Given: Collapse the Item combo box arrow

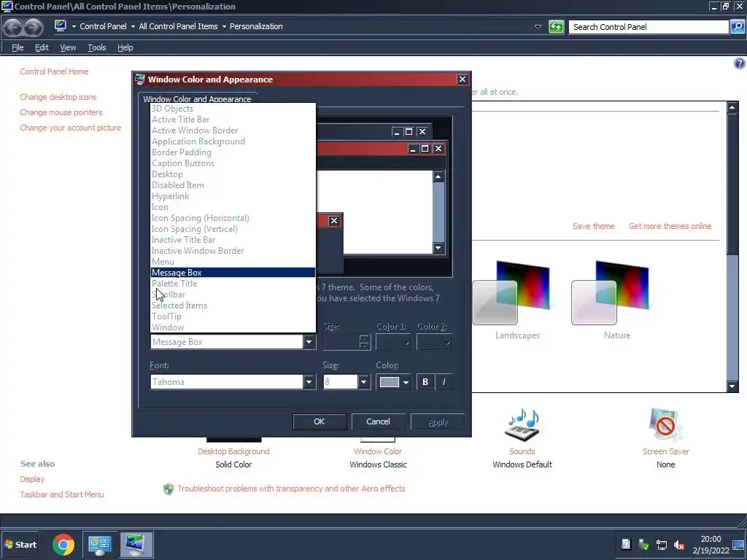Looking at the screenshot, I should (309, 342).
